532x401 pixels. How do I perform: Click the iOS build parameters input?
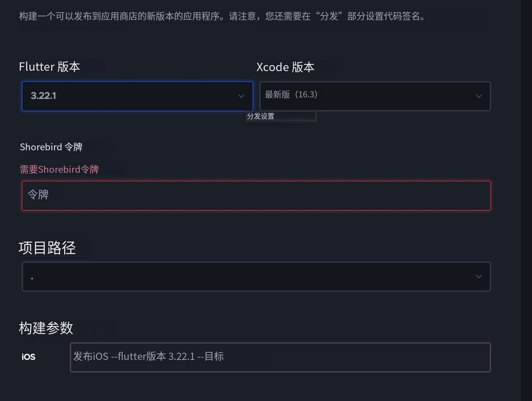[x=280, y=357]
